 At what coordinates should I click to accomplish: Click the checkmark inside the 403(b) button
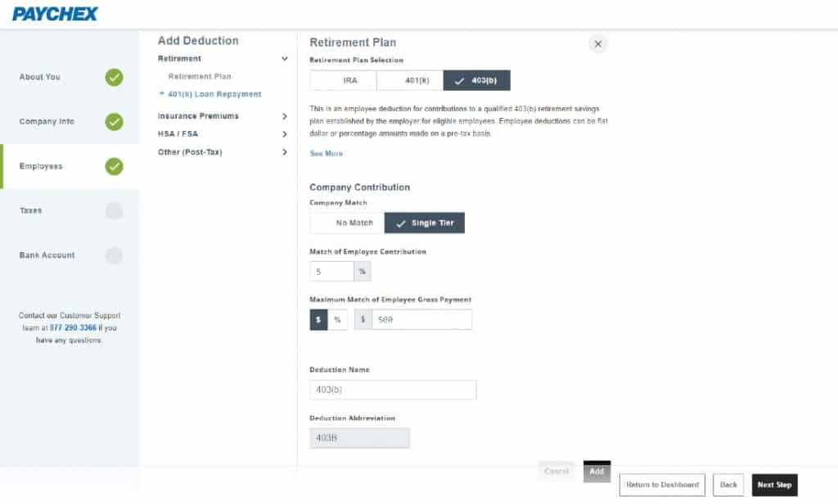pyautogui.click(x=458, y=80)
